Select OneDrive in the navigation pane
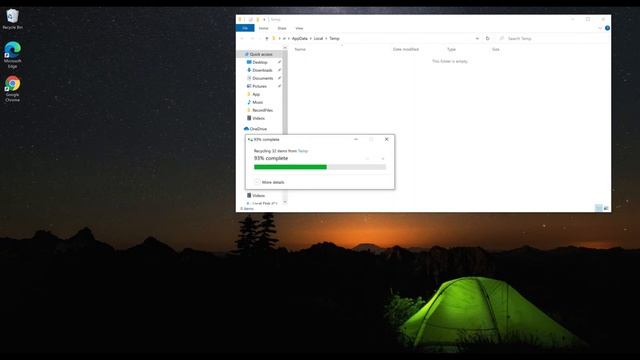This screenshot has width=640, height=360. pos(258,129)
